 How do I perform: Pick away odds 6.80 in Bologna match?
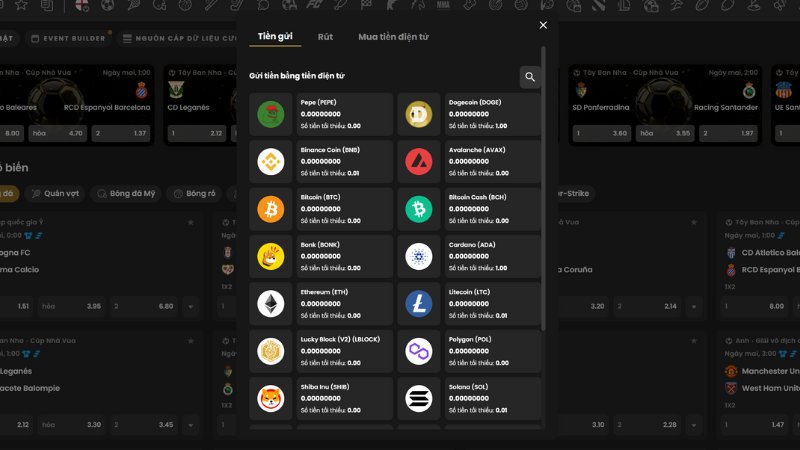click(x=143, y=307)
